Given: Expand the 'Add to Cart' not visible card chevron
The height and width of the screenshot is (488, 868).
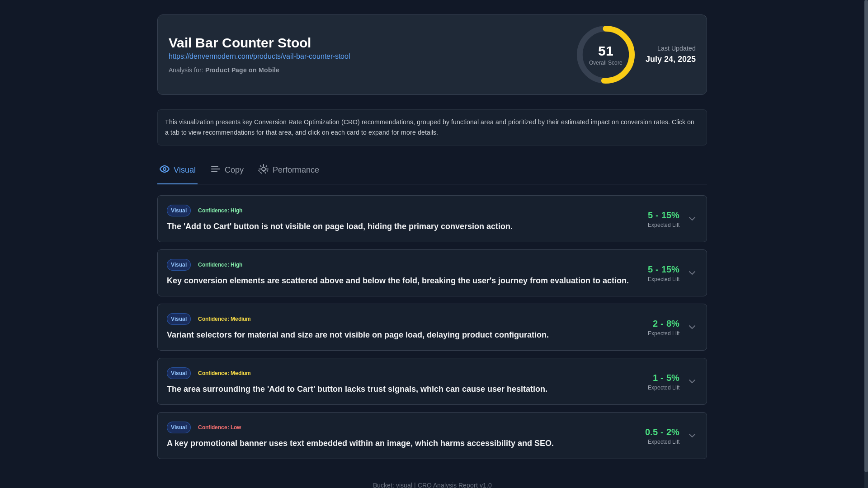Looking at the screenshot, I should pyautogui.click(x=692, y=219).
